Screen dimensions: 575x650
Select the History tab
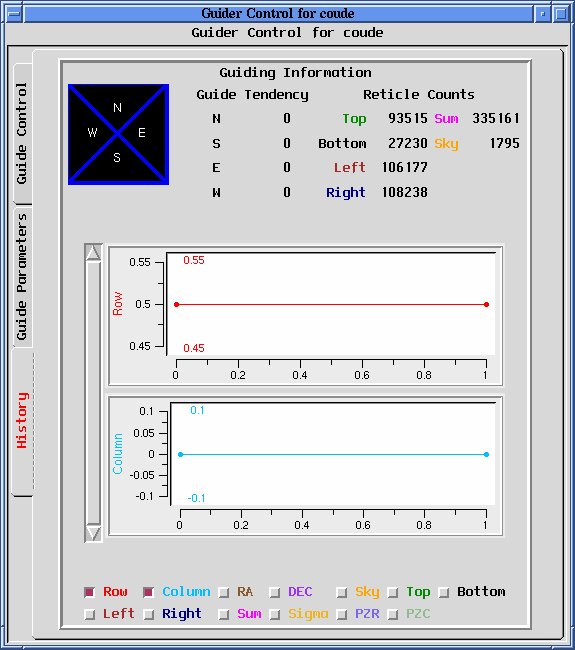coord(22,421)
